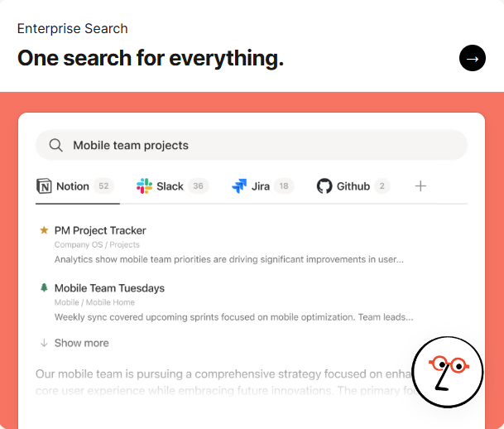Screen dimensions: 504x429
Task: Click the Mobile team projects search field
Action: coord(248,146)
